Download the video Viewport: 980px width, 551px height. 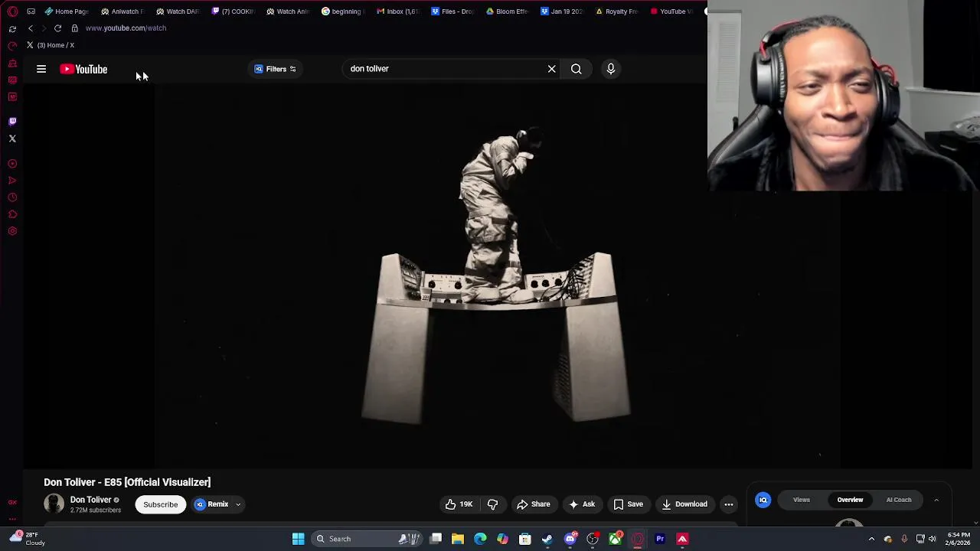(x=684, y=504)
